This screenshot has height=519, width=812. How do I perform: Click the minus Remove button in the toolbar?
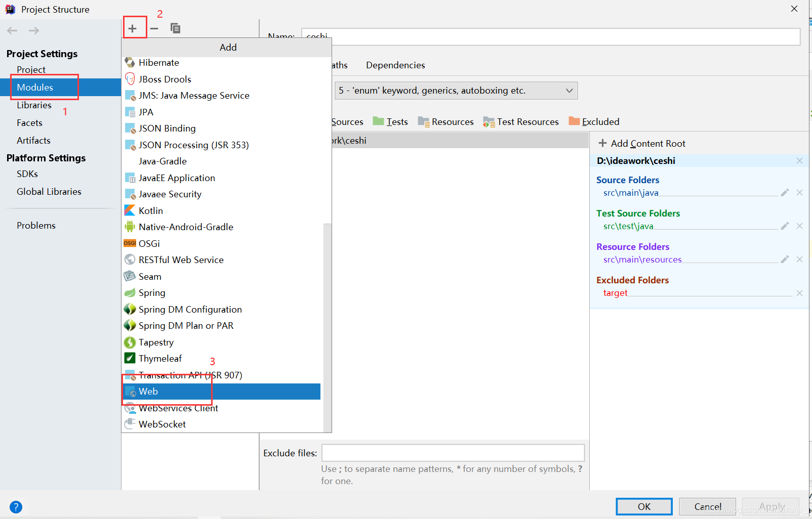[154, 28]
